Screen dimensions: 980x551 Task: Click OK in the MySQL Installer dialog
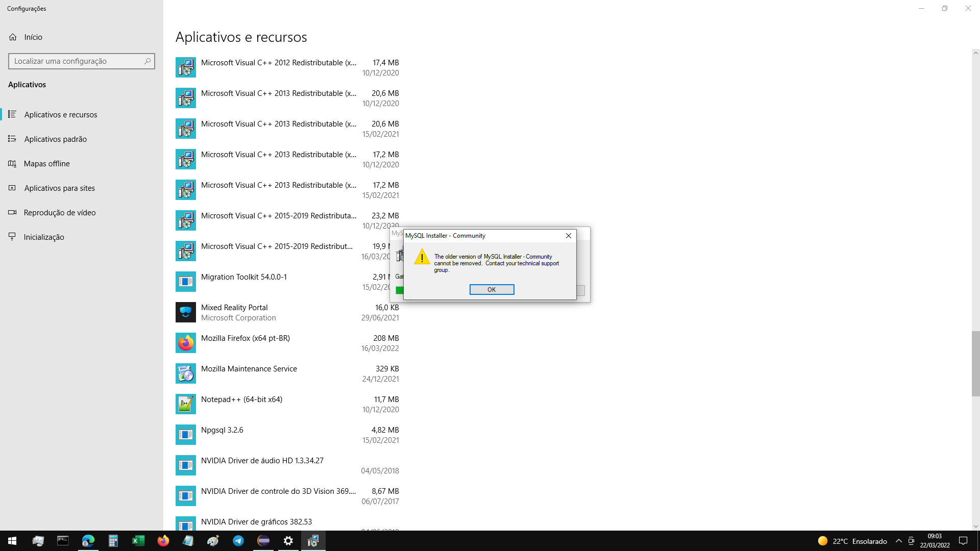[492, 289]
